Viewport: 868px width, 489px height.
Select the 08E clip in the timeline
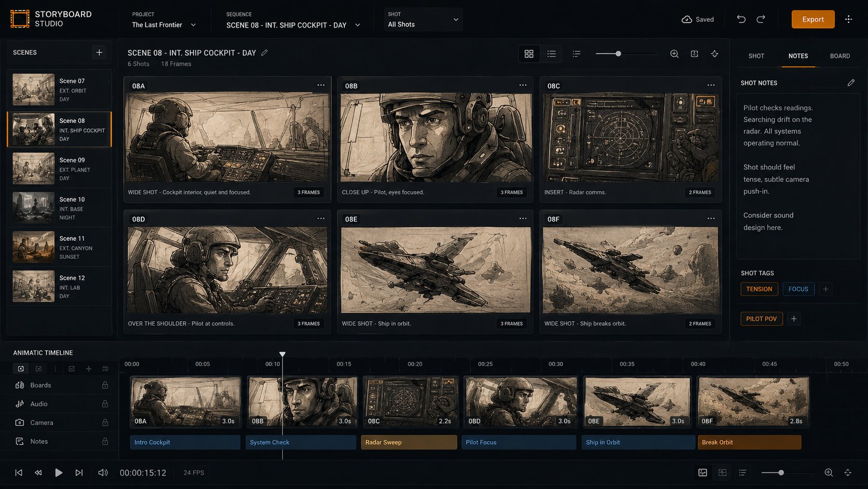pos(638,402)
